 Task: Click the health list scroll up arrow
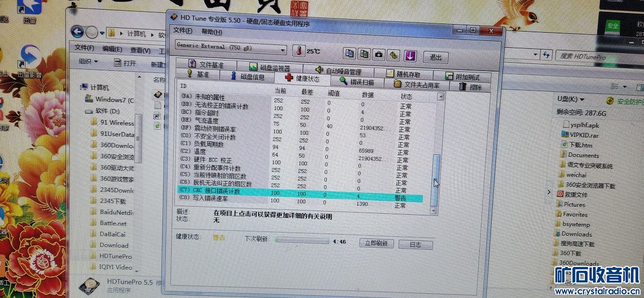[x=441, y=97]
